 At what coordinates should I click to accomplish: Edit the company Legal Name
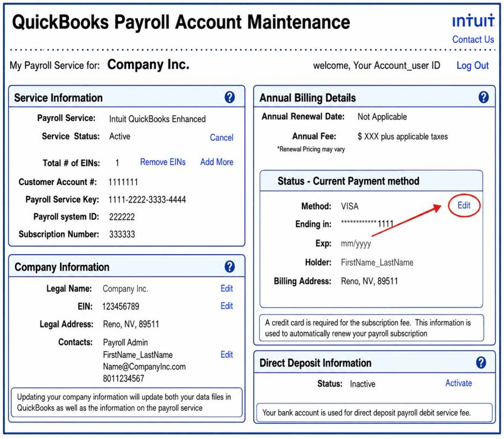(x=227, y=288)
